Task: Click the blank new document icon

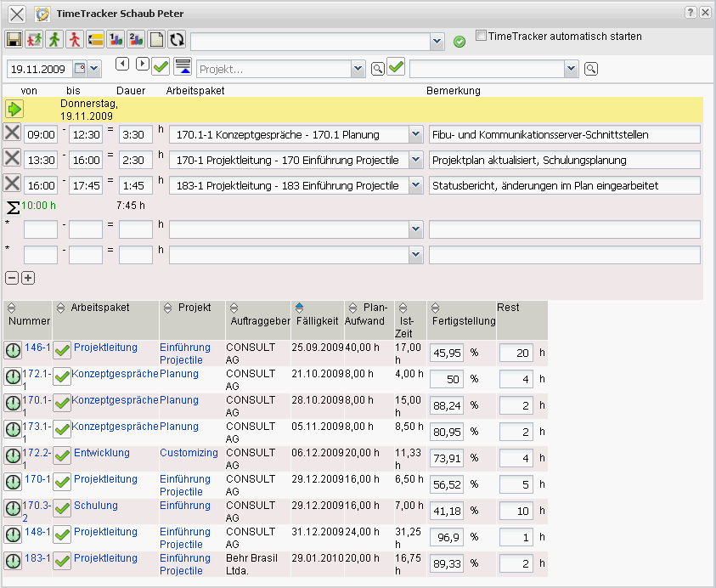Action: [x=156, y=40]
